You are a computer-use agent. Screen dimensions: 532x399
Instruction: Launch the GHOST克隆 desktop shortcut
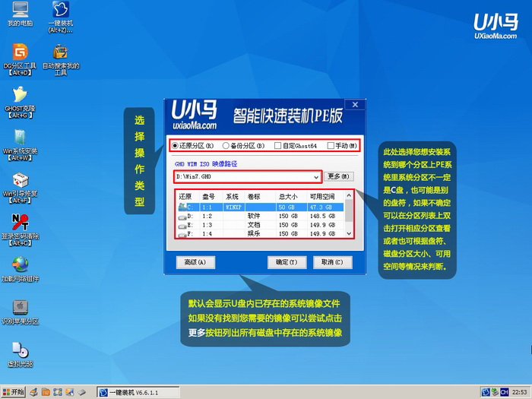[x=20, y=103]
